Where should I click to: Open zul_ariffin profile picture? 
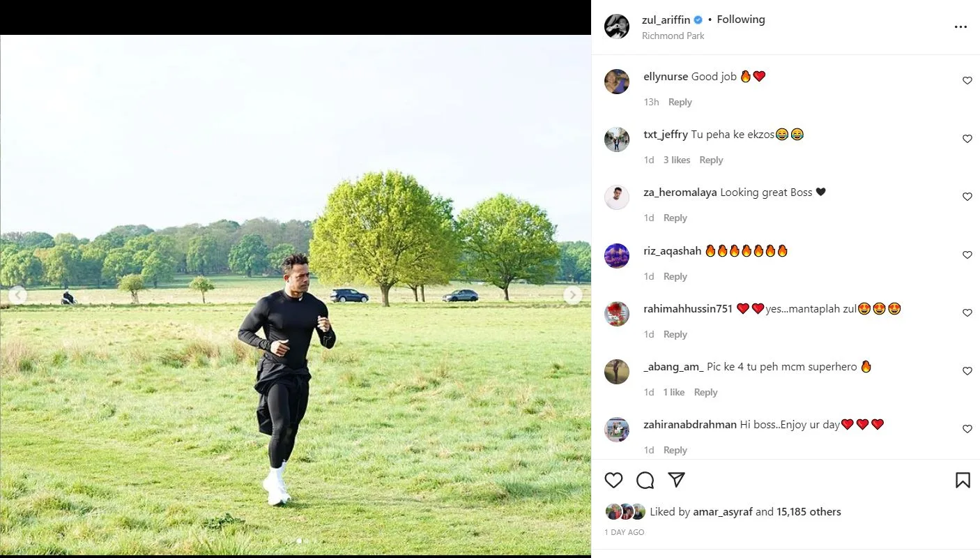tap(617, 27)
